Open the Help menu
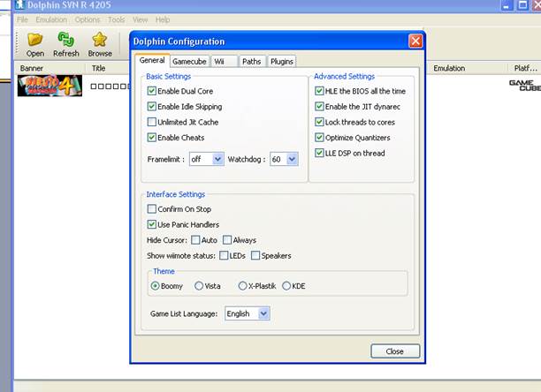This screenshot has height=392, width=541. click(163, 19)
